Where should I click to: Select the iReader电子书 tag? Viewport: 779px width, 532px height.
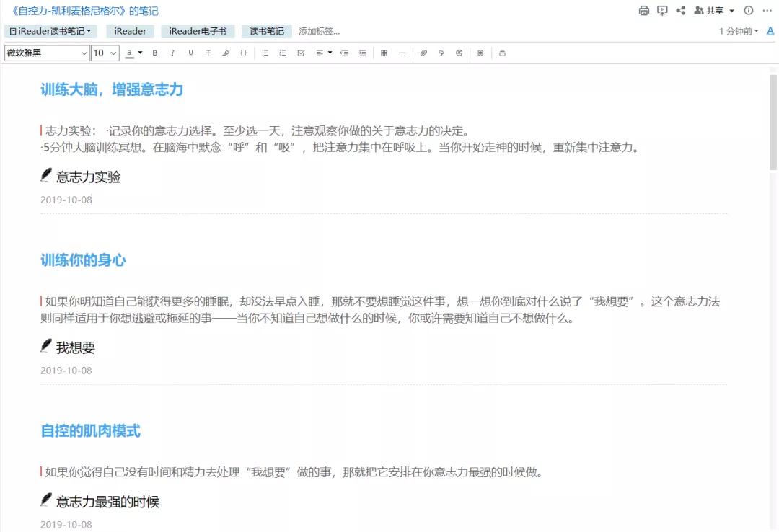197,30
